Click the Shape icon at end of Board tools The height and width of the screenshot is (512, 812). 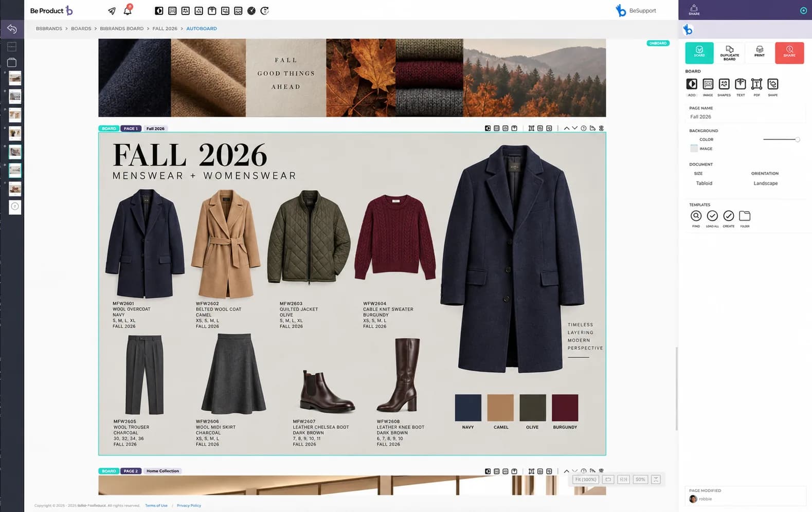[x=773, y=84]
